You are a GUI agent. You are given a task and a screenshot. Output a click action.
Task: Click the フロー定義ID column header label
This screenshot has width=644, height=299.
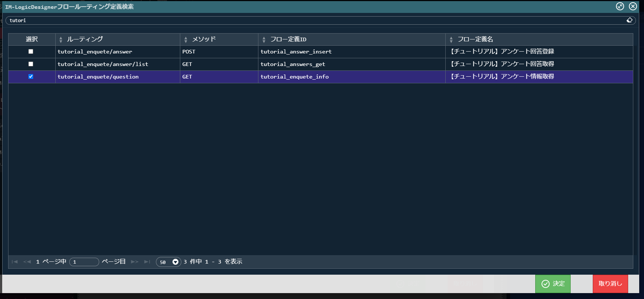(288, 39)
